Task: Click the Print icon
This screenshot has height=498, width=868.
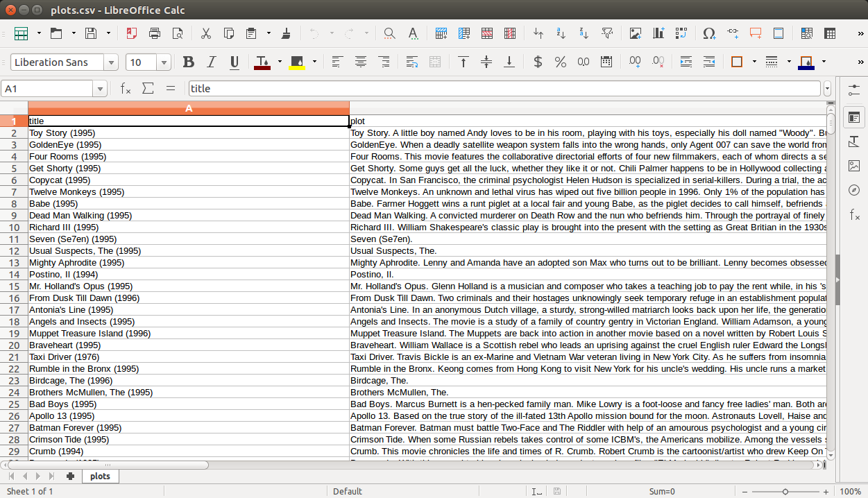Action: click(x=155, y=33)
